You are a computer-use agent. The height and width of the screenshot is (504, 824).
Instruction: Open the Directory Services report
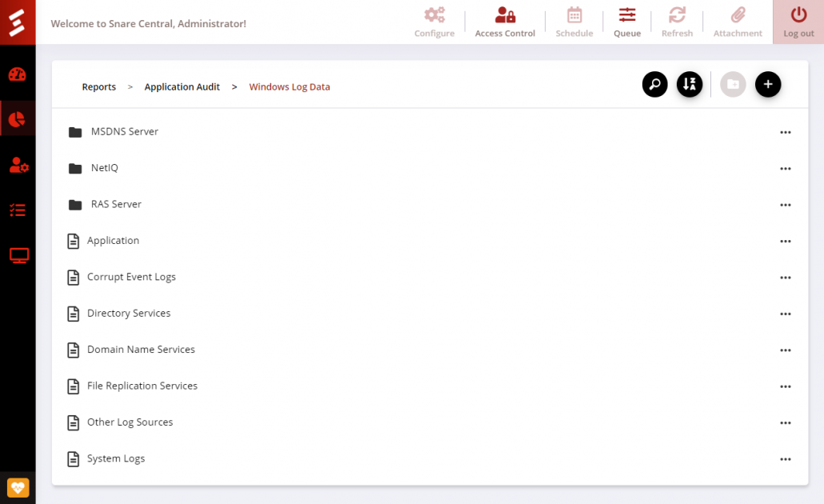[129, 313]
